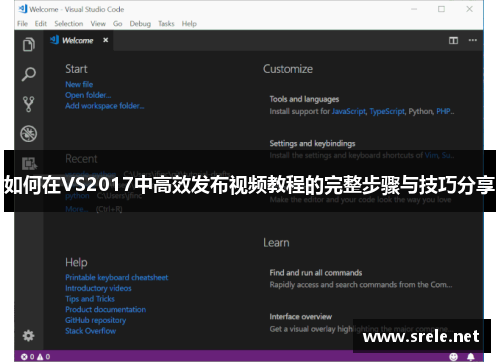Viewport: 500px width, 362px height.
Task: Open Introductory videos link
Action: click(x=98, y=288)
